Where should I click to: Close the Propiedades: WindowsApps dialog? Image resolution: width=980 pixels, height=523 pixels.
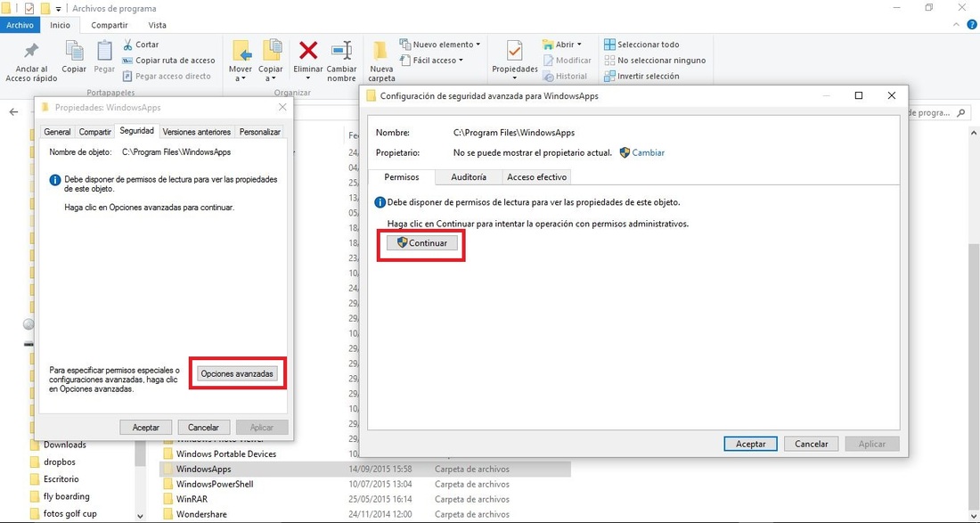click(x=282, y=108)
